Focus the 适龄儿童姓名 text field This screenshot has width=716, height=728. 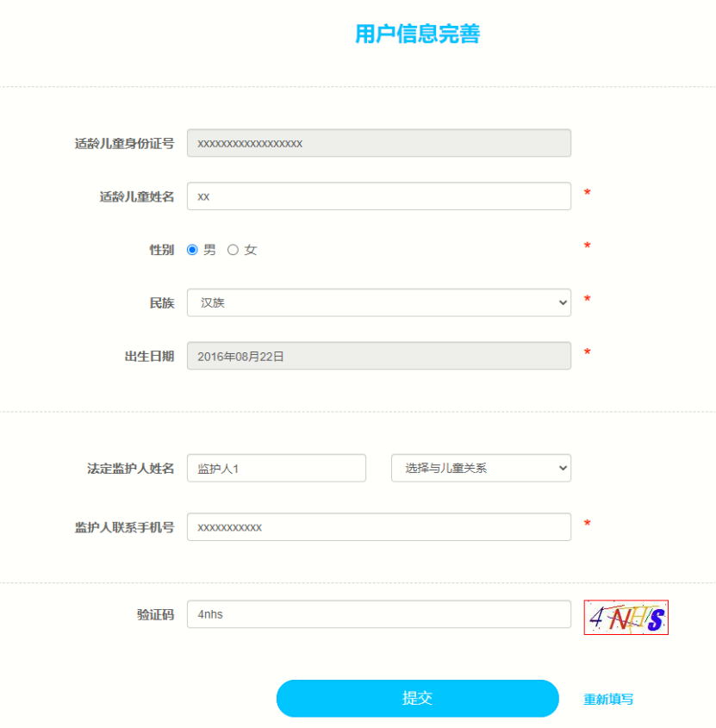378,196
